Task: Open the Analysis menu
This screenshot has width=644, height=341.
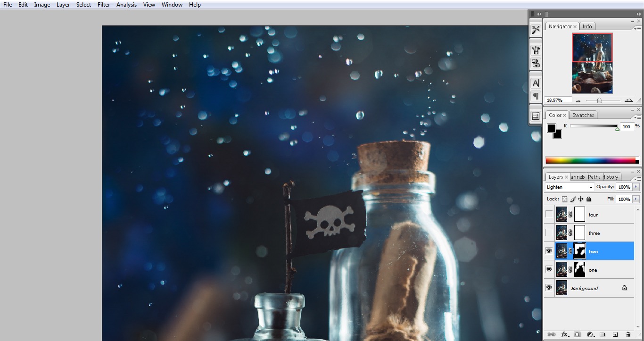Action: point(126,5)
